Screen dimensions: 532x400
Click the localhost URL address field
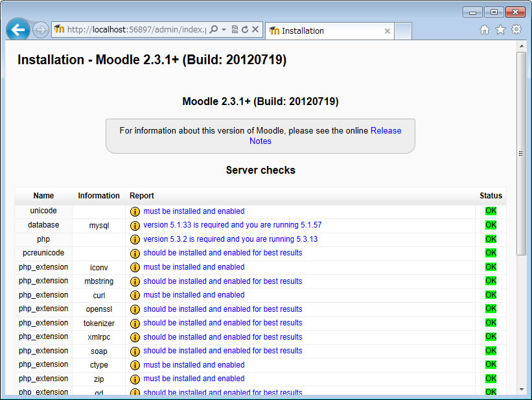(136, 30)
